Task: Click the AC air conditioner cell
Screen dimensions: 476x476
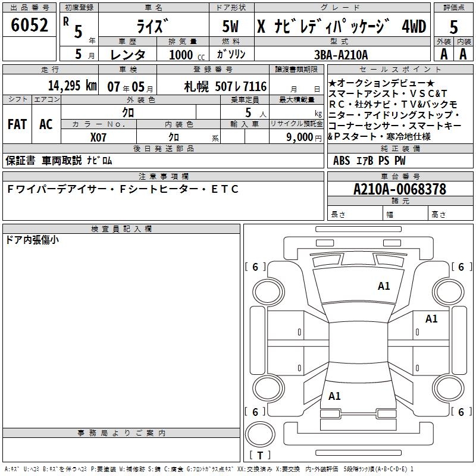Action: click(46, 124)
